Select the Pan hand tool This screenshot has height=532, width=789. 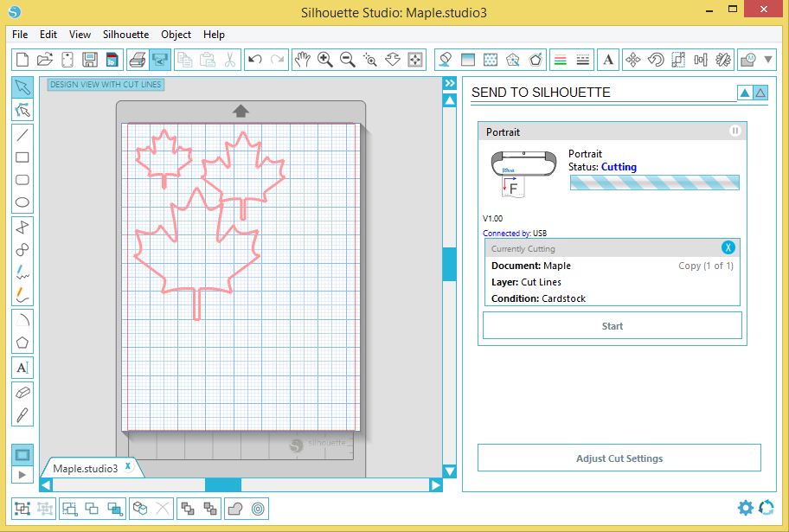click(303, 60)
